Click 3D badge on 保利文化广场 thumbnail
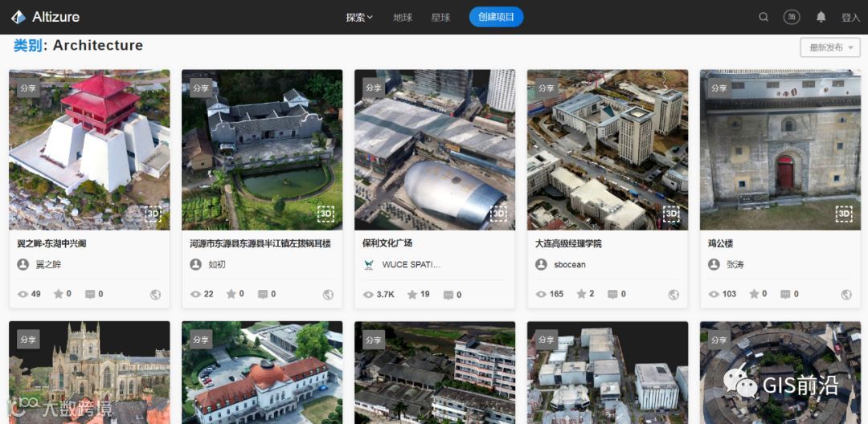Image resolution: width=868 pixels, height=424 pixels. (498, 214)
